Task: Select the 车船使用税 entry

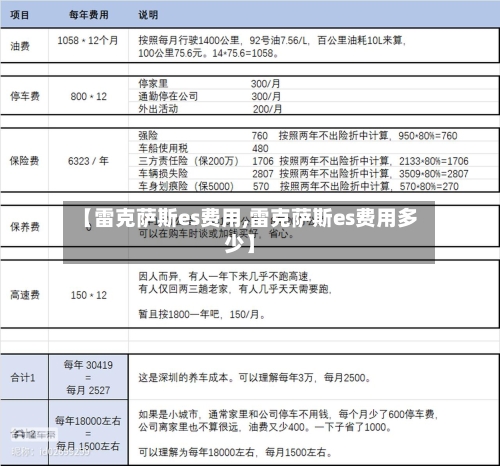Action: (163, 148)
